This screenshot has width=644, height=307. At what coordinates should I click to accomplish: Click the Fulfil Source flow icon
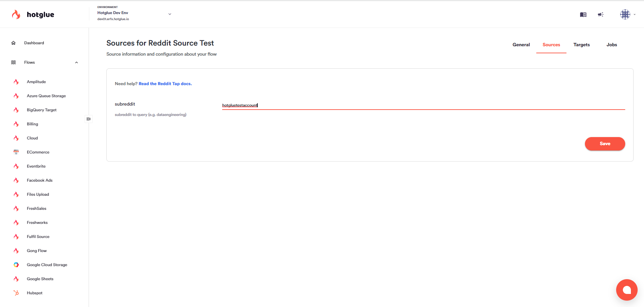coord(16,237)
